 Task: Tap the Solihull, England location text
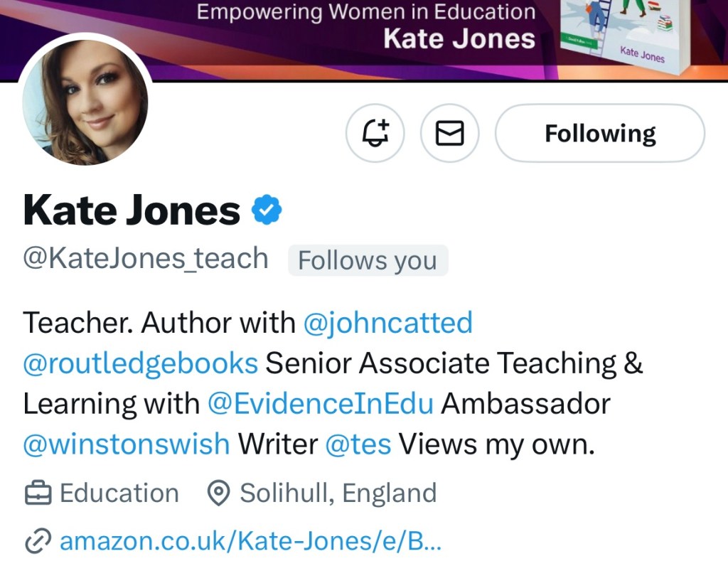click(x=338, y=493)
